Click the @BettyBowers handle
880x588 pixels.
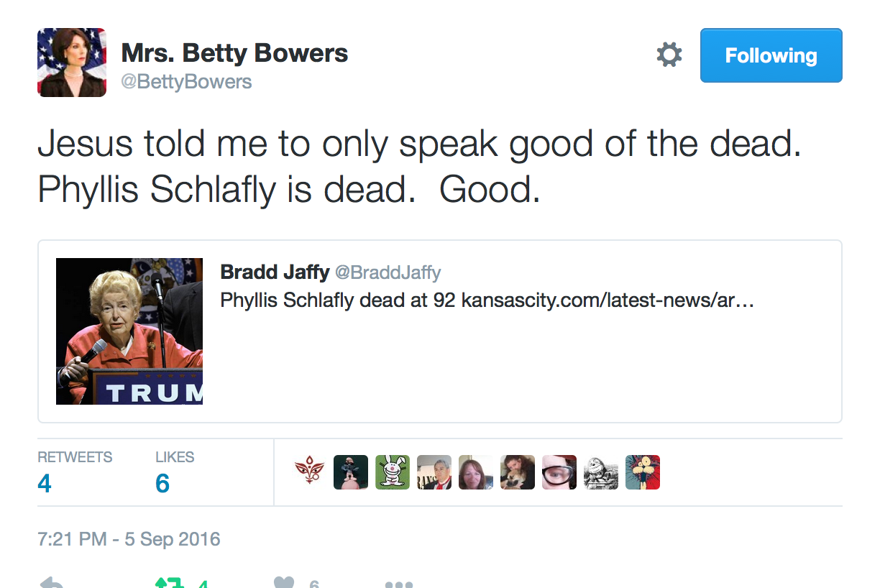(x=186, y=82)
